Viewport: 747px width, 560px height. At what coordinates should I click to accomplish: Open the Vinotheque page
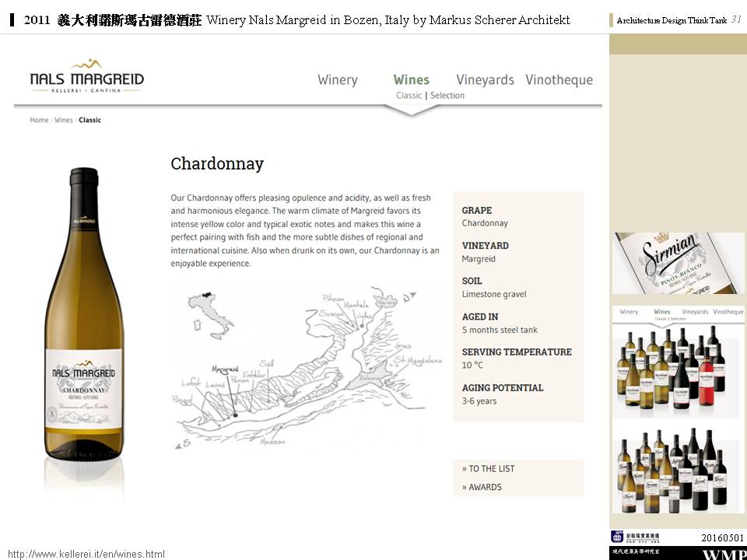pyautogui.click(x=559, y=80)
